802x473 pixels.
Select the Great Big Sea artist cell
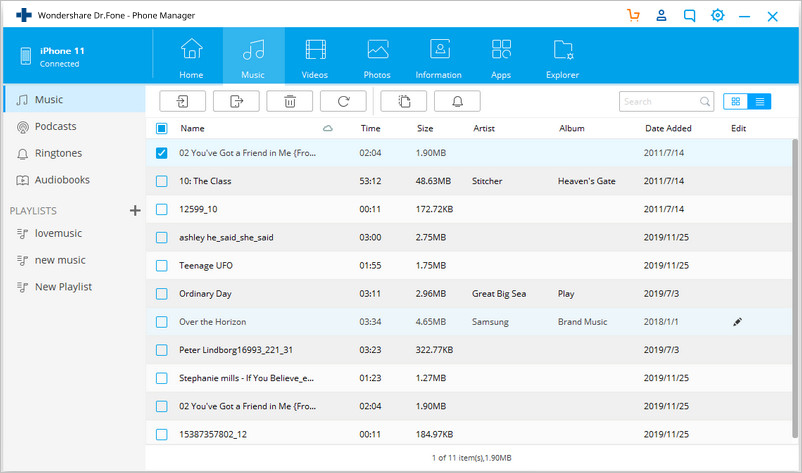click(499, 294)
